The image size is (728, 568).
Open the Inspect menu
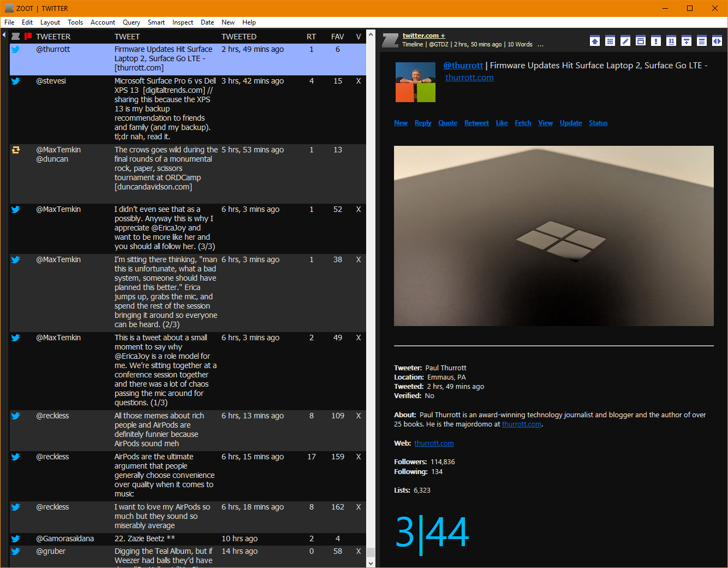(183, 22)
